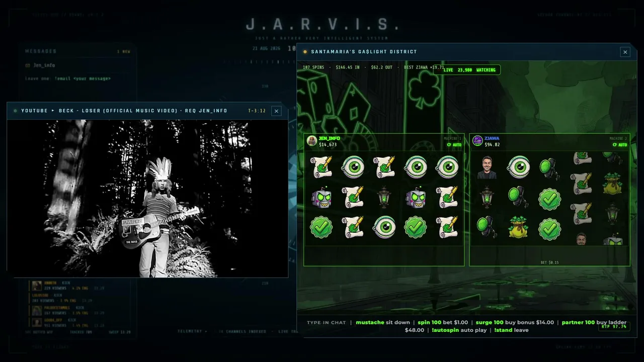This screenshot has width=644, height=362.
Task: Click the status dot before YOUTUBE title
Action: click(x=15, y=111)
